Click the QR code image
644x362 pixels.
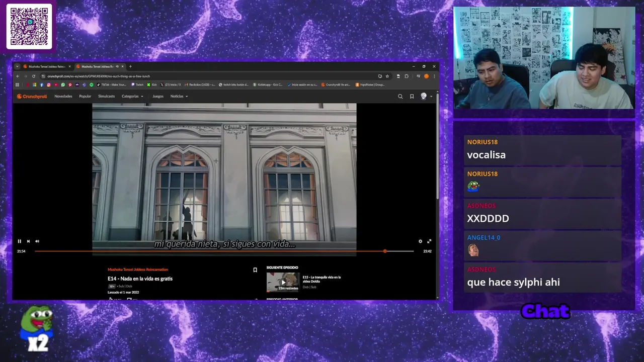[x=29, y=27]
